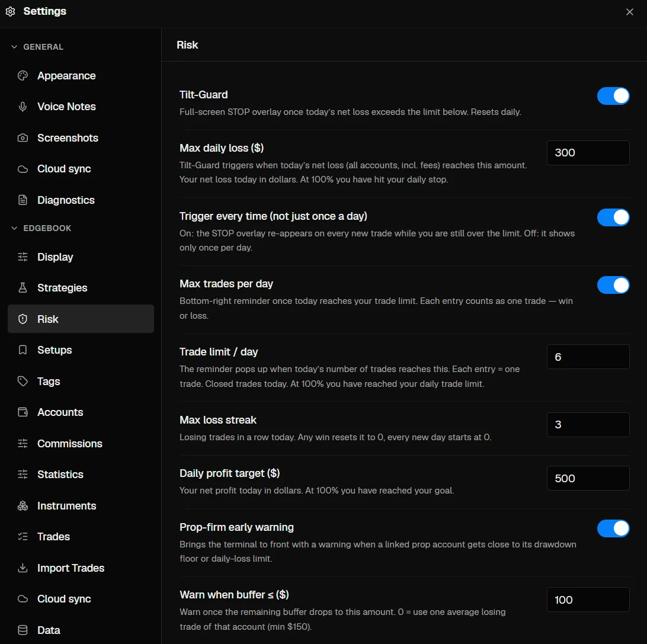Go to Commissions settings
Screen dimensions: 647x644
click(x=81, y=444)
